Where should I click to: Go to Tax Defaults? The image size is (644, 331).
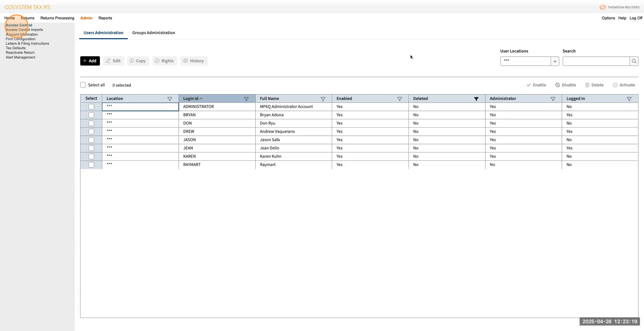coord(16,48)
